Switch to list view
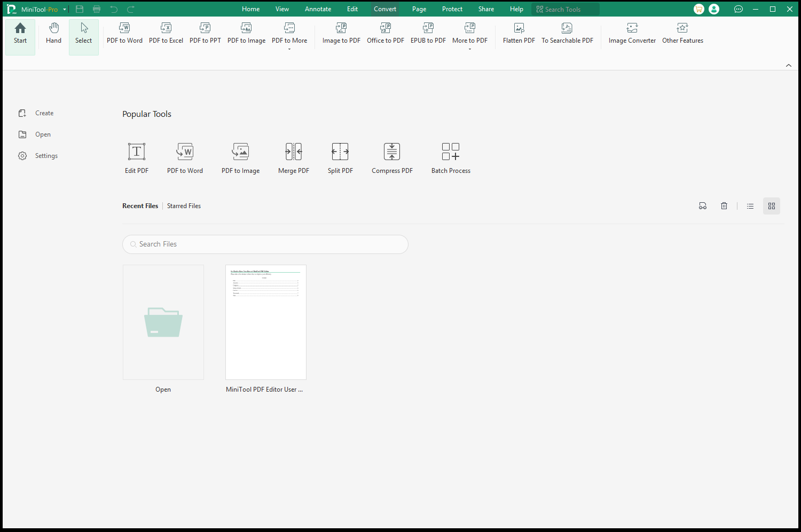 click(750, 206)
